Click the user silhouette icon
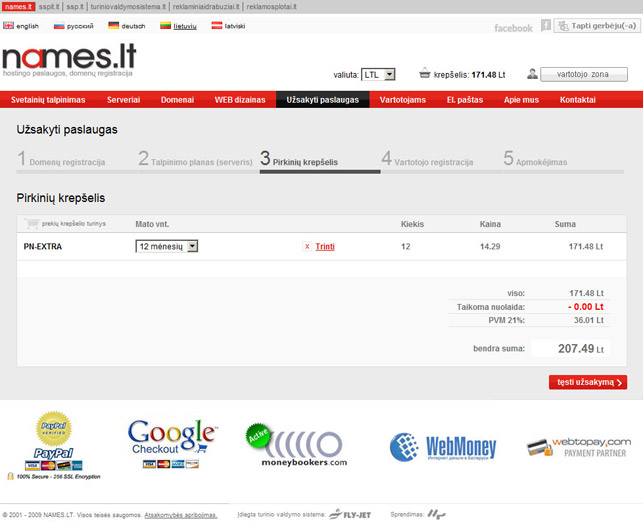 tap(532, 74)
